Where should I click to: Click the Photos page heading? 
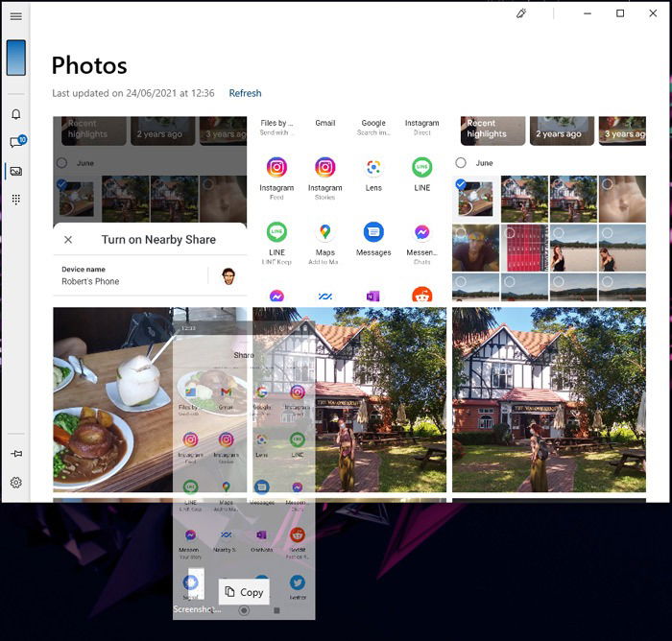[x=89, y=65]
